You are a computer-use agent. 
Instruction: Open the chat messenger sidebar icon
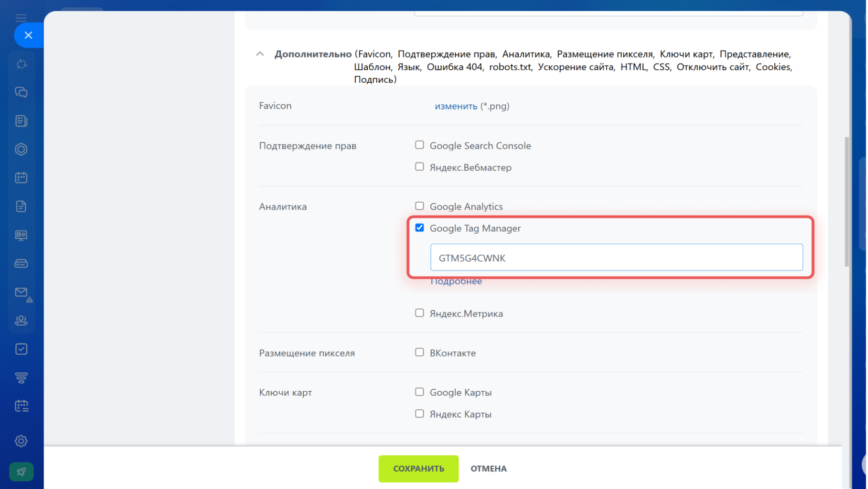click(21, 92)
